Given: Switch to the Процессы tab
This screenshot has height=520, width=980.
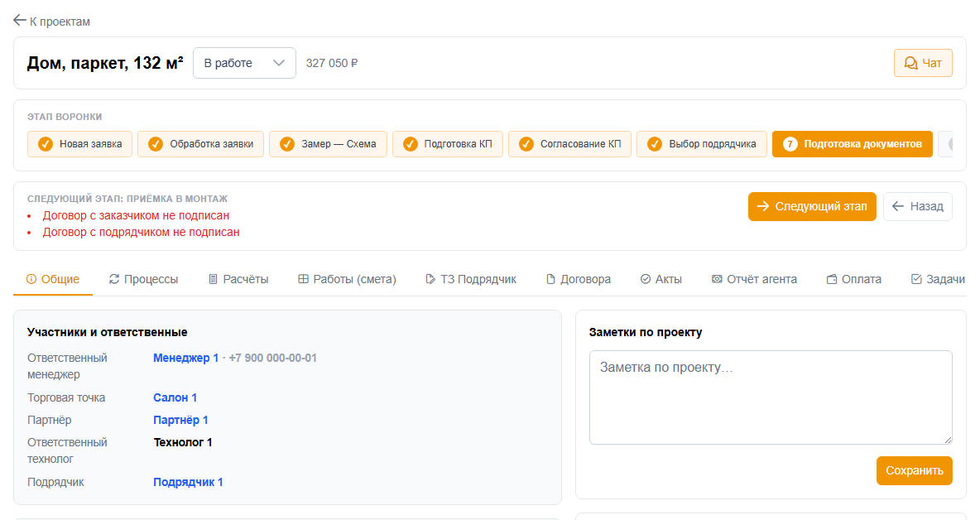Looking at the screenshot, I should [144, 279].
